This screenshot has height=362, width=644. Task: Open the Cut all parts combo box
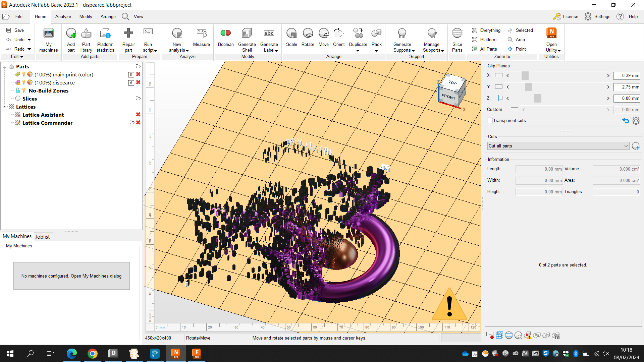(x=558, y=146)
